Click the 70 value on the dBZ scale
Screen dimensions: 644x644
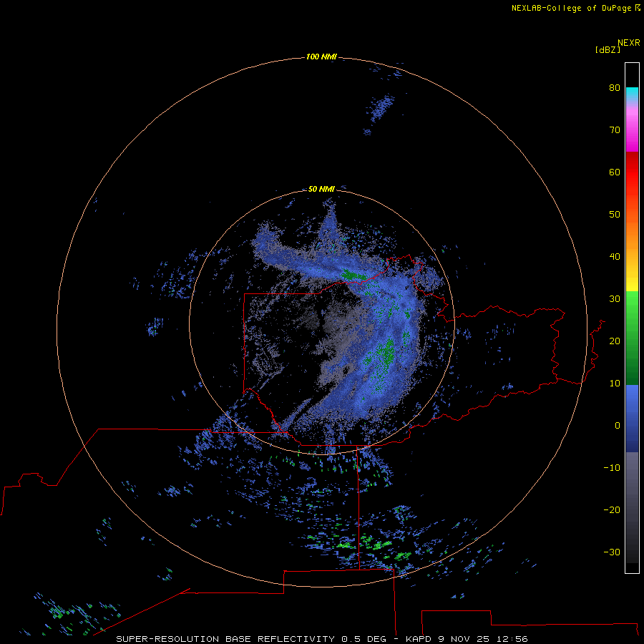click(x=615, y=130)
